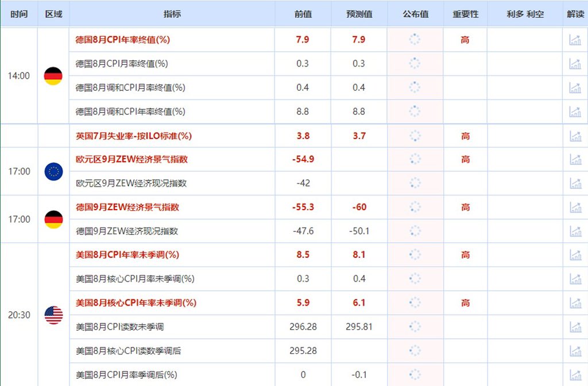Open indicator 美国8月CPI读数未季调

coord(119,327)
